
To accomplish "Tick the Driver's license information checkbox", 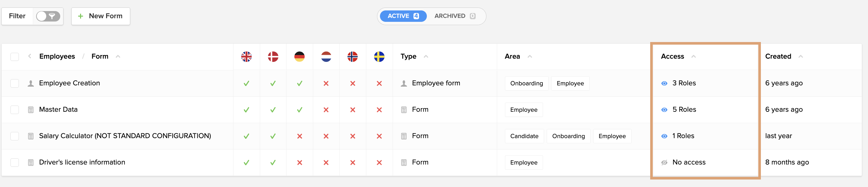I will point(15,163).
